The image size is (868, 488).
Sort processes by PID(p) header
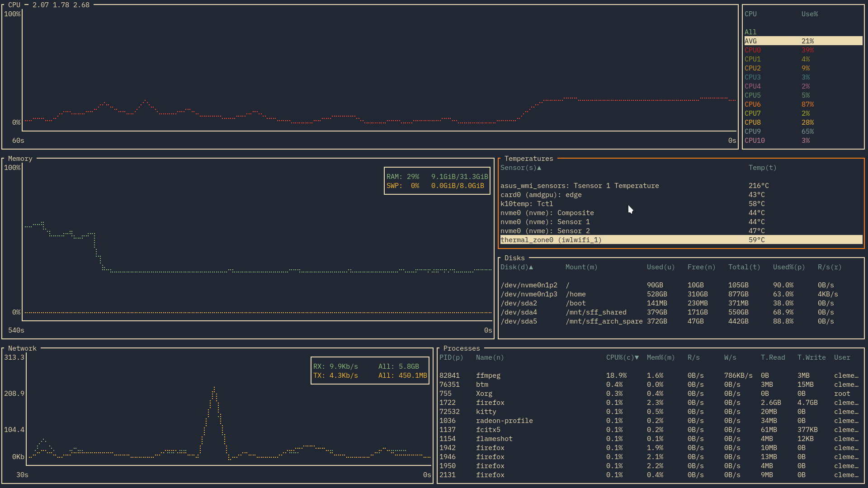point(451,357)
